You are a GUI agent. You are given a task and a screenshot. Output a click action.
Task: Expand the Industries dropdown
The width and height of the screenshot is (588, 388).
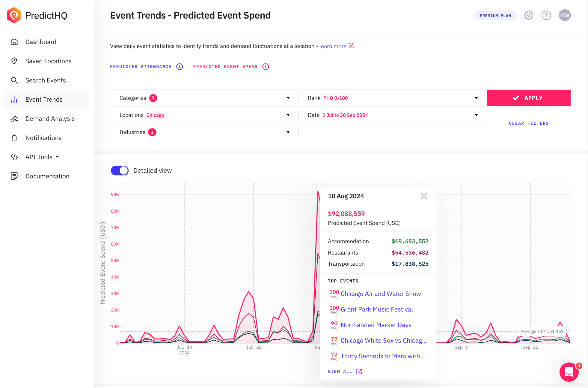204,132
